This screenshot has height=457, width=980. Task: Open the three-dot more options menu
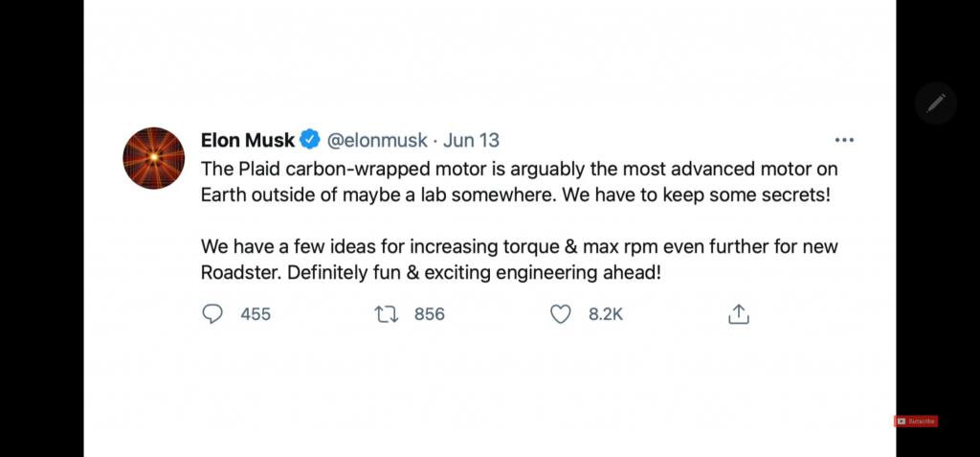click(844, 140)
